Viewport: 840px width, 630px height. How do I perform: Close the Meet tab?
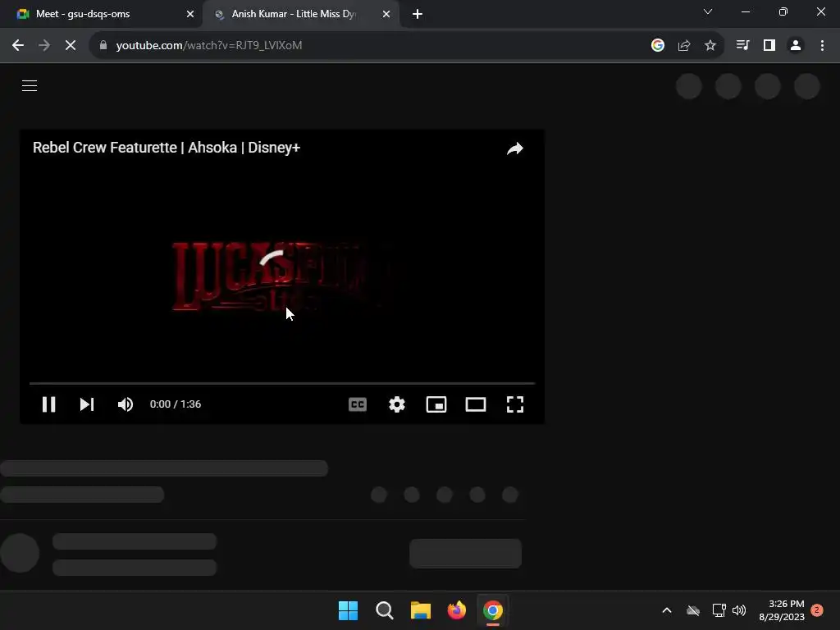tap(190, 15)
